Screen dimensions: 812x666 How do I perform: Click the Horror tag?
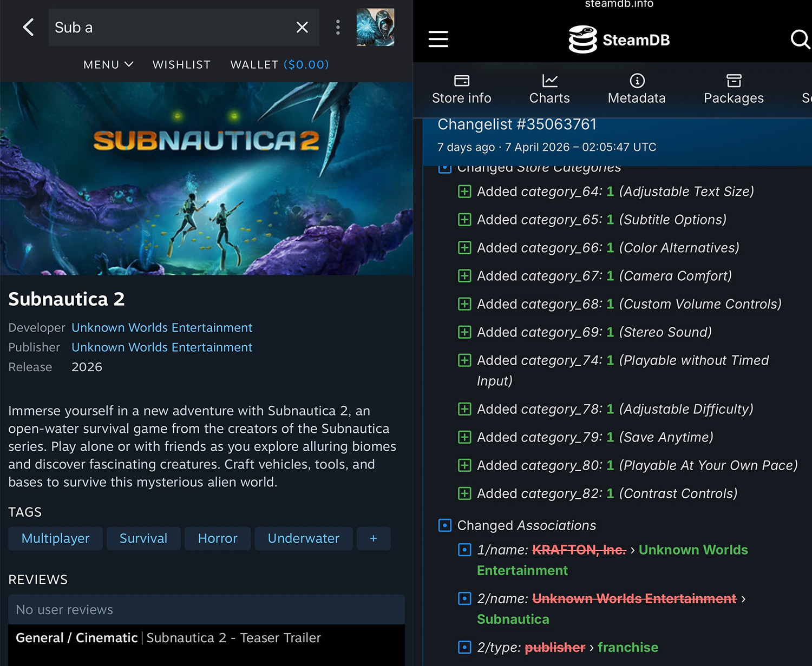point(218,538)
